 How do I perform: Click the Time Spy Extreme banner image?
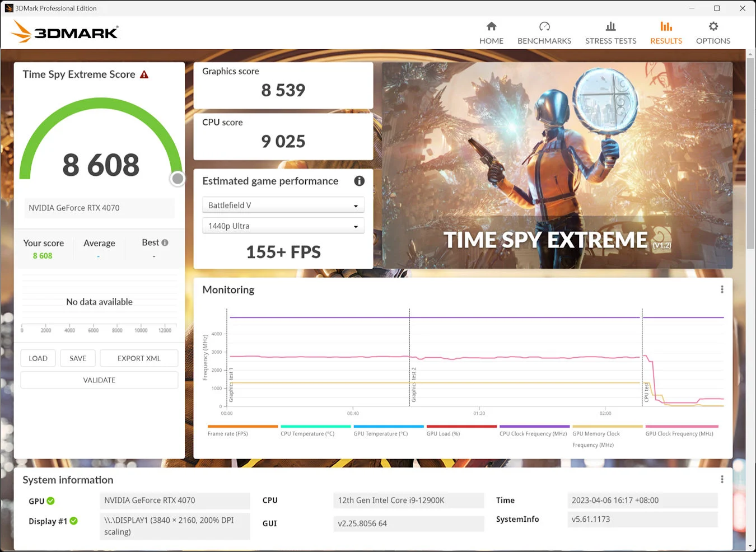coord(557,165)
